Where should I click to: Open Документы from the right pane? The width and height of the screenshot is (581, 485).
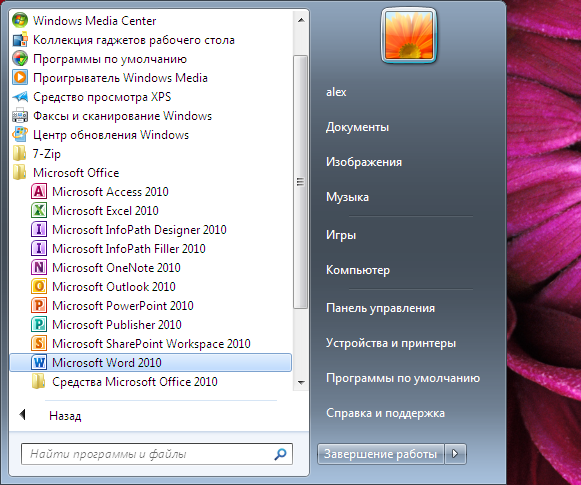(357, 127)
